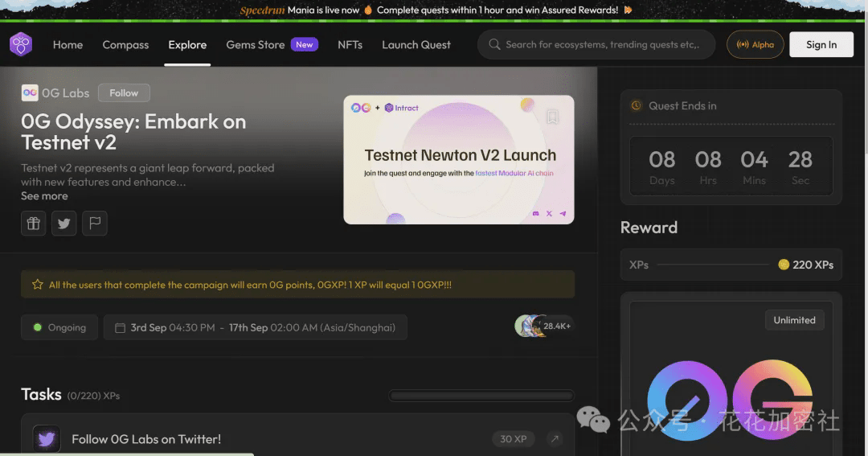Click the Intract hexagon logo
The height and width of the screenshot is (456, 868).
tap(21, 44)
